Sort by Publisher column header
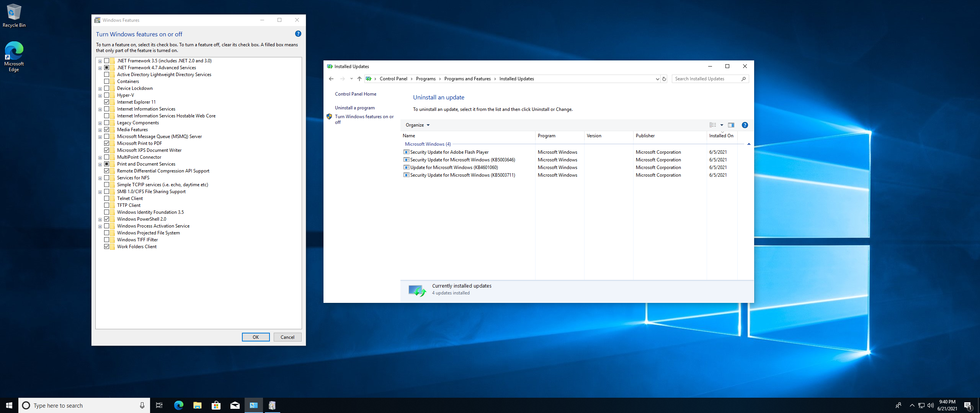The image size is (980, 413). [x=670, y=136]
